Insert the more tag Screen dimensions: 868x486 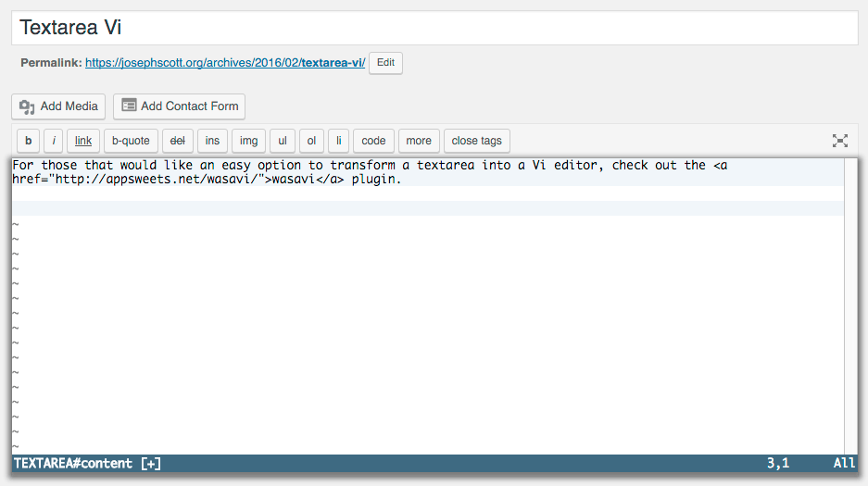pos(419,141)
